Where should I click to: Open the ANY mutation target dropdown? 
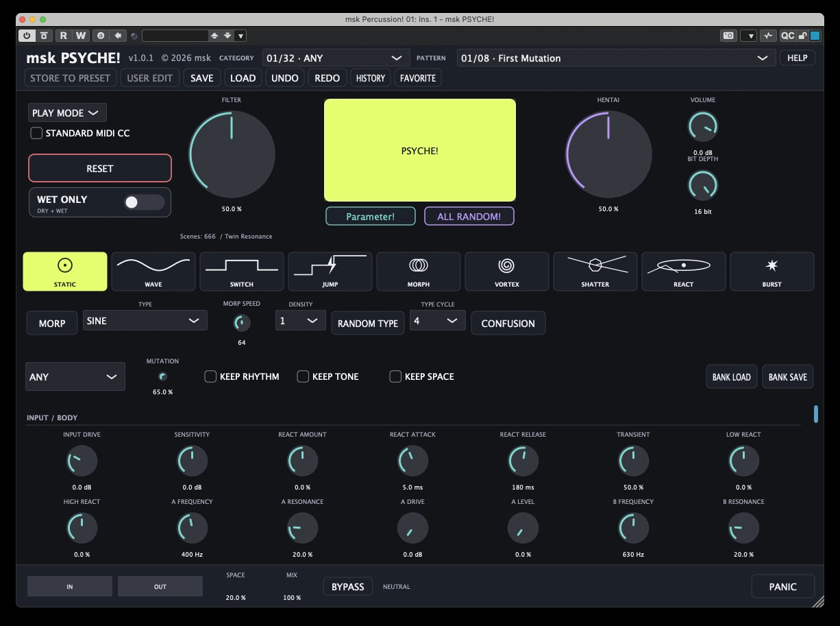(75, 376)
